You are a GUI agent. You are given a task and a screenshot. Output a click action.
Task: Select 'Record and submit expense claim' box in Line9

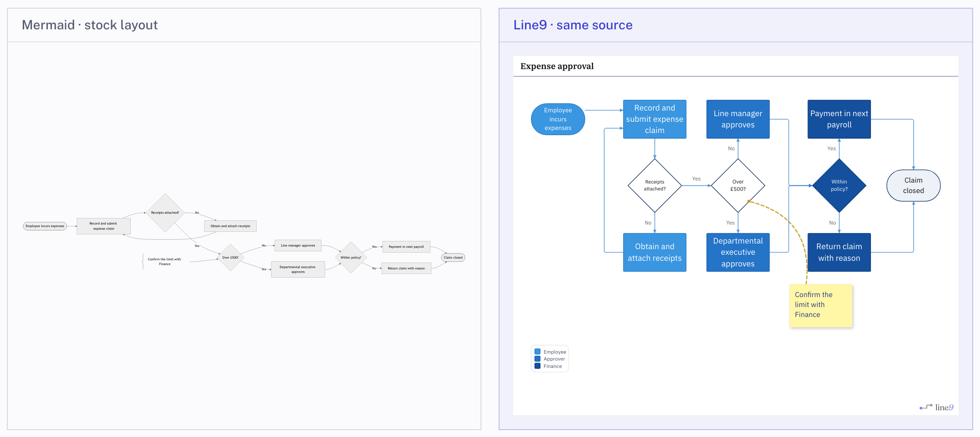click(654, 119)
